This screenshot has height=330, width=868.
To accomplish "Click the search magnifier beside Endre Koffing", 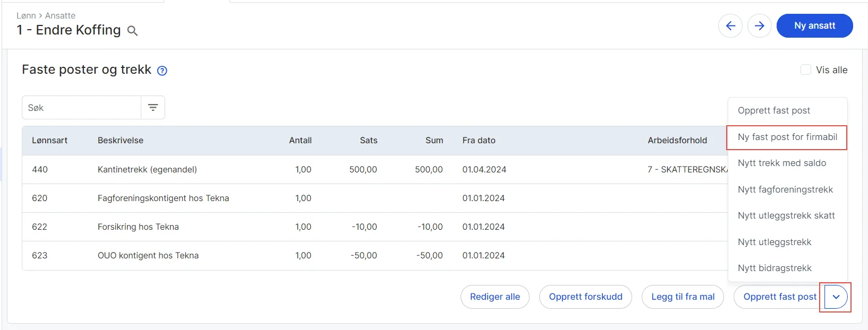I will point(133,31).
